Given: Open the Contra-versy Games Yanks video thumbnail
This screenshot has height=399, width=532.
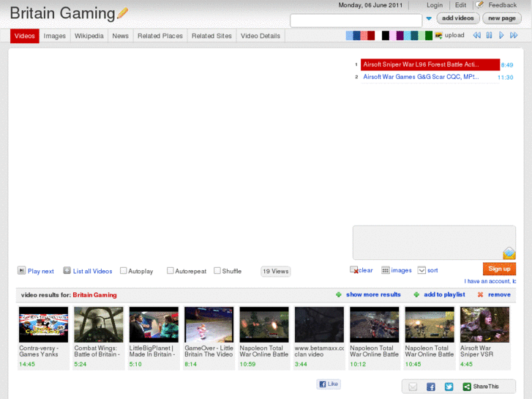Looking at the screenshot, I should [43, 324].
